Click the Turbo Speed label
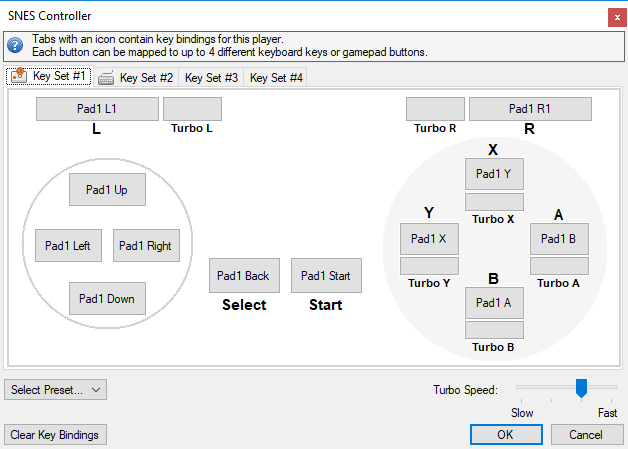Viewport: 628px width, 449px height. point(465,390)
